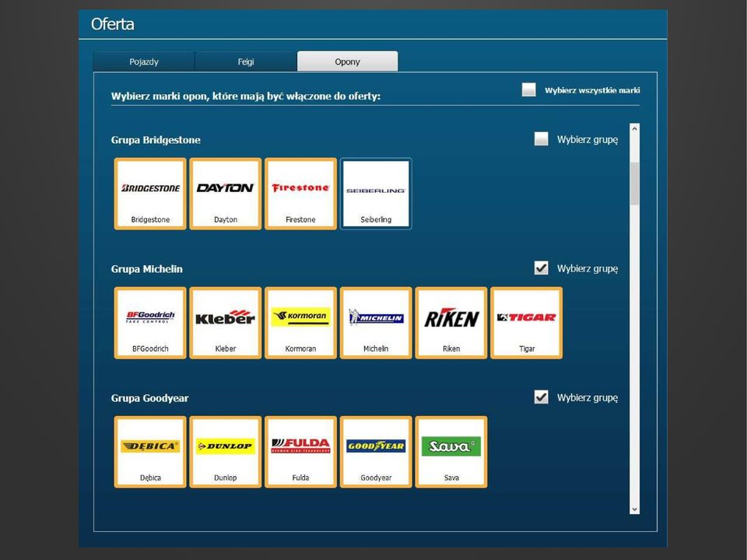Deselect the Goodyear brand tile
This screenshot has width=747, height=560.
pyautogui.click(x=376, y=452)
